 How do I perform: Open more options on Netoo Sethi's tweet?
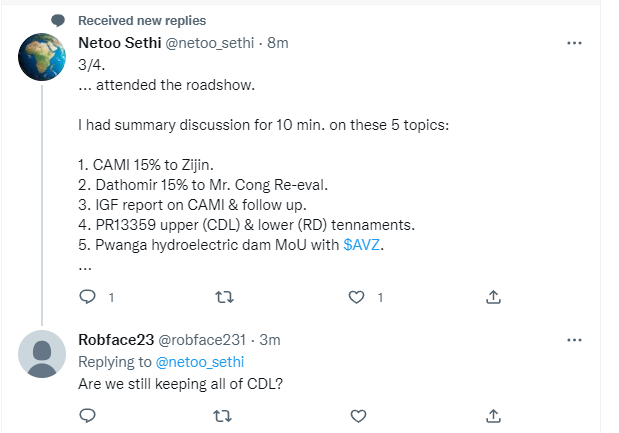tap(575, 43)
